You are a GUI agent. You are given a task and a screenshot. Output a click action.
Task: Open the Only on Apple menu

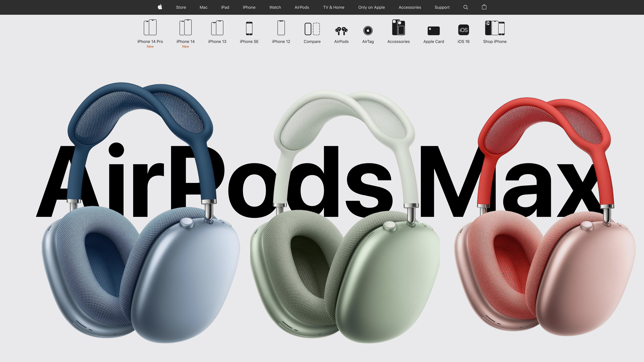click(371, 7)
